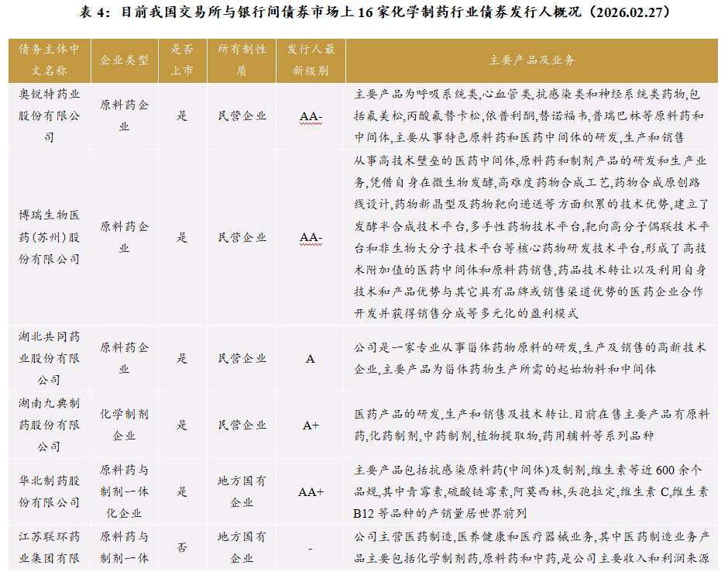Click company name 博瑞生物医药(苏州)股份有限公司
The image size is (728, 579).
tap(50, 237)
